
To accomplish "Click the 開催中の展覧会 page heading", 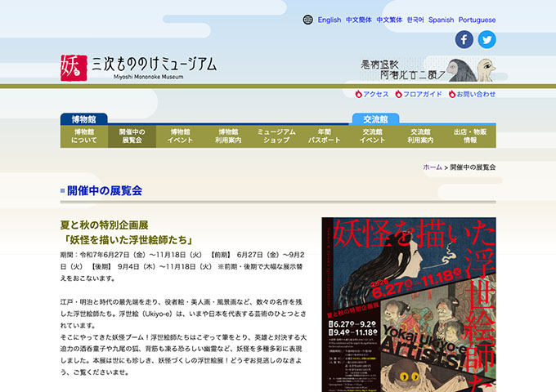I will (105, 190).
